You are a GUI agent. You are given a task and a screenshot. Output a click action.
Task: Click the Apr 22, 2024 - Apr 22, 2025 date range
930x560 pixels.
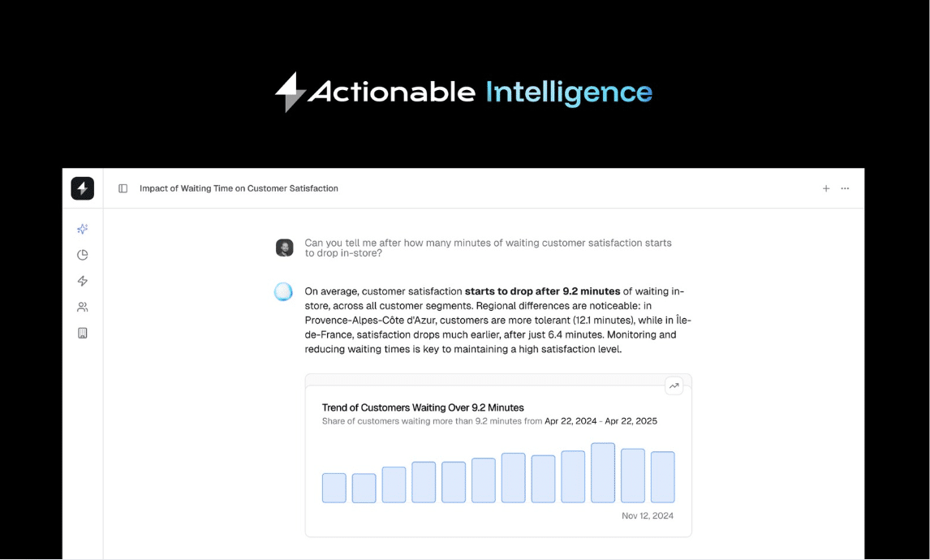(x=601, y=421)
